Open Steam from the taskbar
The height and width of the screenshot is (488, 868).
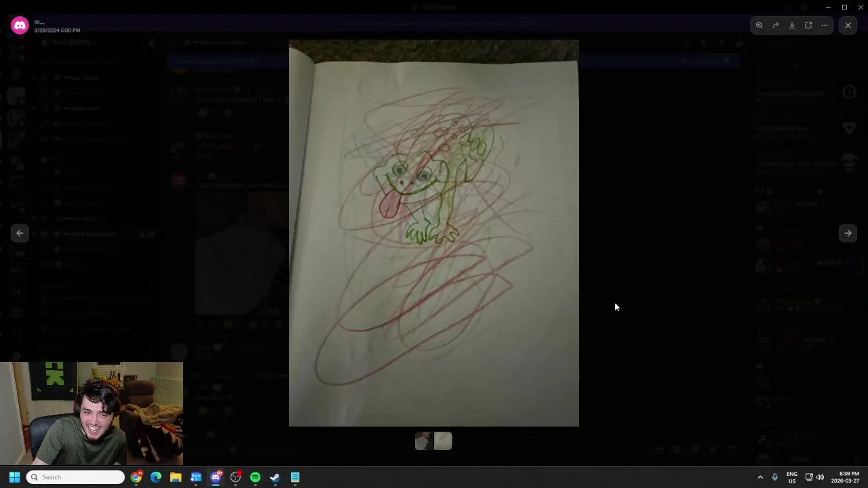click(x=275, y=477)
